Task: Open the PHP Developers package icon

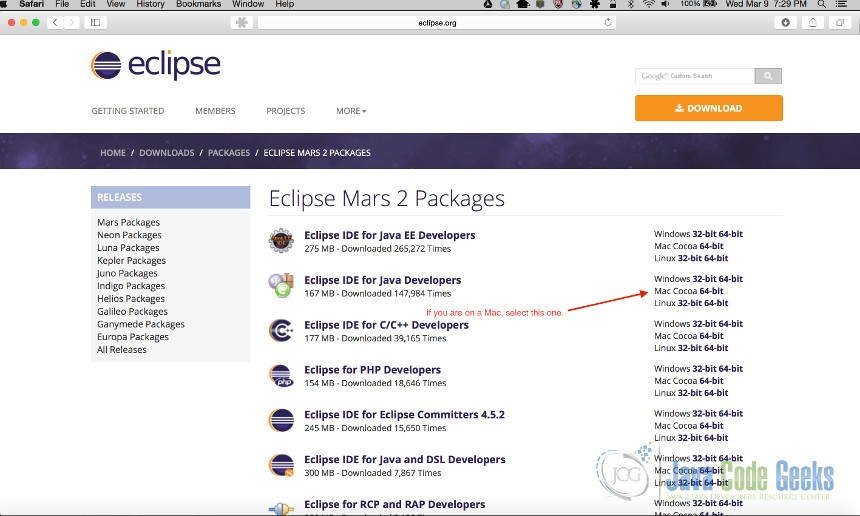Action: (281, 376)
